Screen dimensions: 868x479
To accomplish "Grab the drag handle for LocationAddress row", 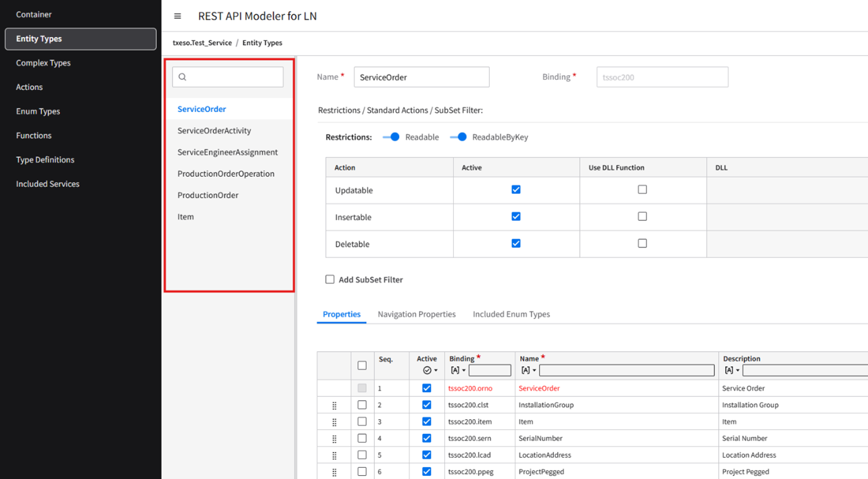I will tap(334, 455).
